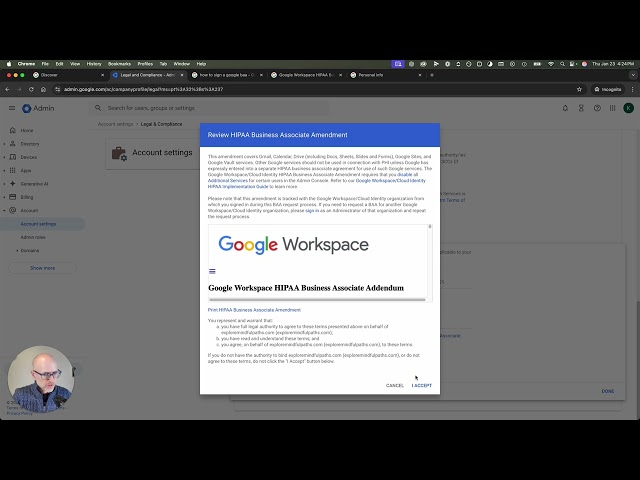Open the Profiles menu
Screen dimensions: 640x480
(x=145, y=64)
